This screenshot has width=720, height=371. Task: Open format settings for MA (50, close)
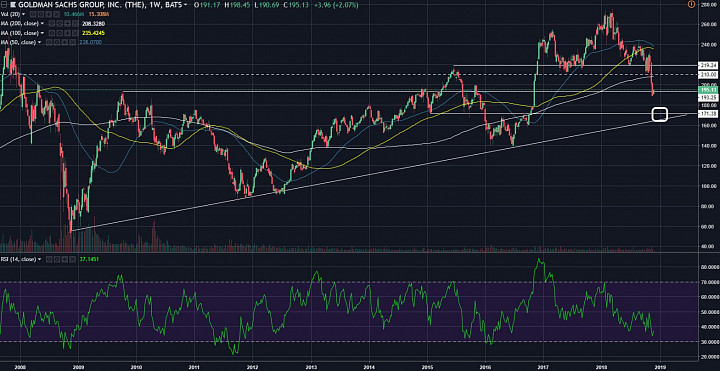[x=57, y=42]
